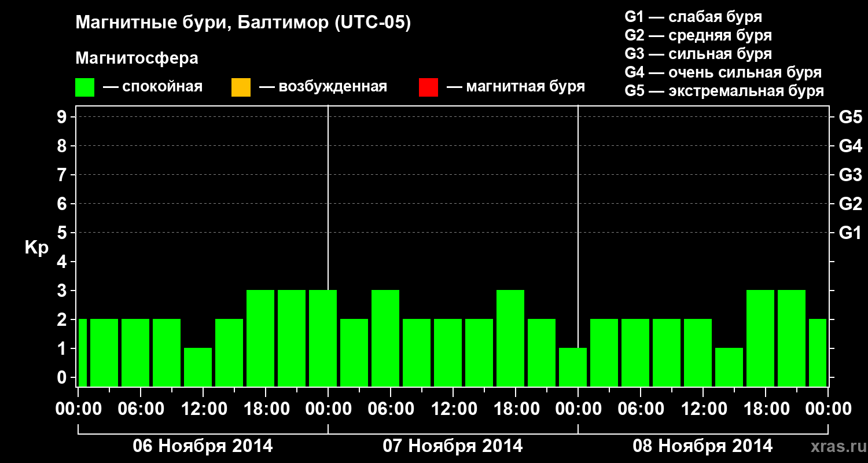Click the 'G2 — средняя буря' legend line
Viewport: 868px width, 463px height.
click(698, 35)
